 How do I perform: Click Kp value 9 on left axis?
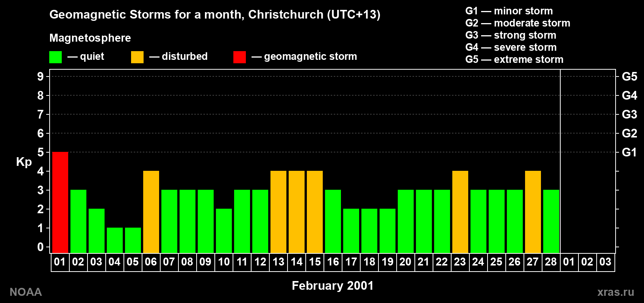[x=41, y=77]
